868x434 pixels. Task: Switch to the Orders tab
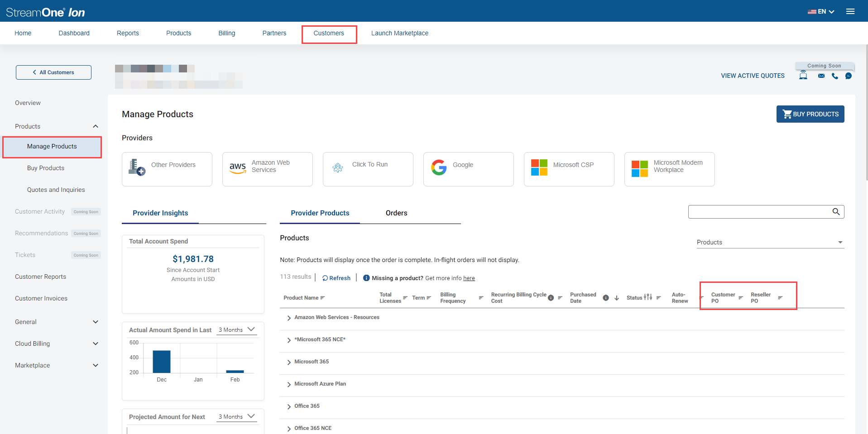(x=397, y=213)
